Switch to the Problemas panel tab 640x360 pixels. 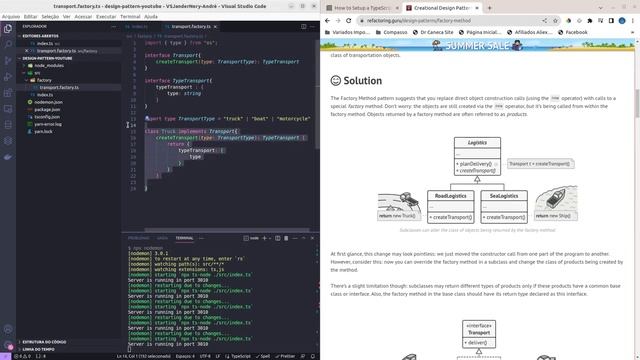pyautogui.click(x=139, y=238)
